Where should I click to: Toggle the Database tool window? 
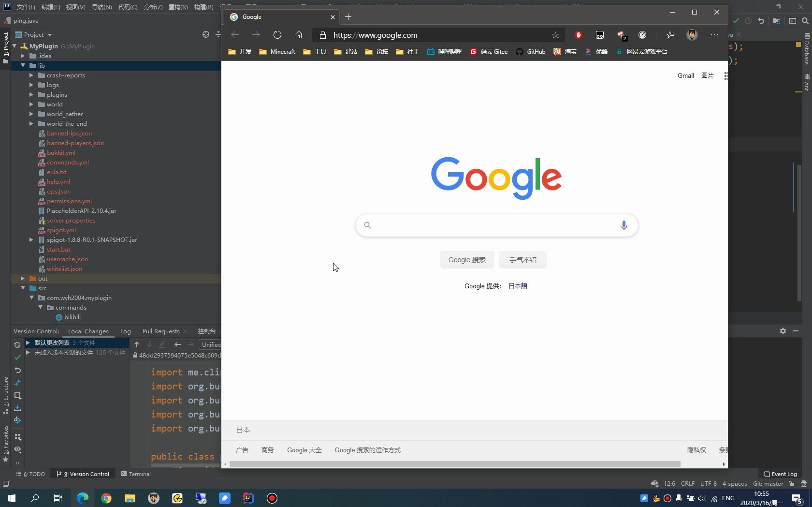pyautogui.click(x=807, y=49)
